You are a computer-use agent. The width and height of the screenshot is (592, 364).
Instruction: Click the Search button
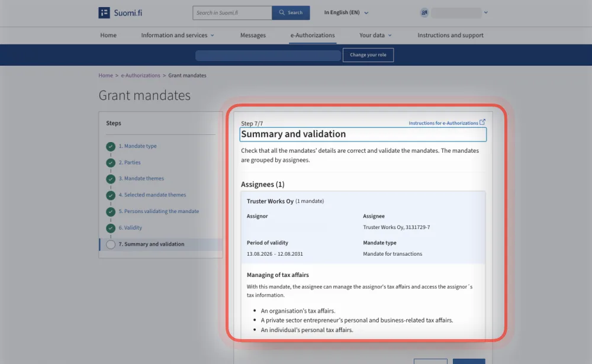(x=291, y=12)
